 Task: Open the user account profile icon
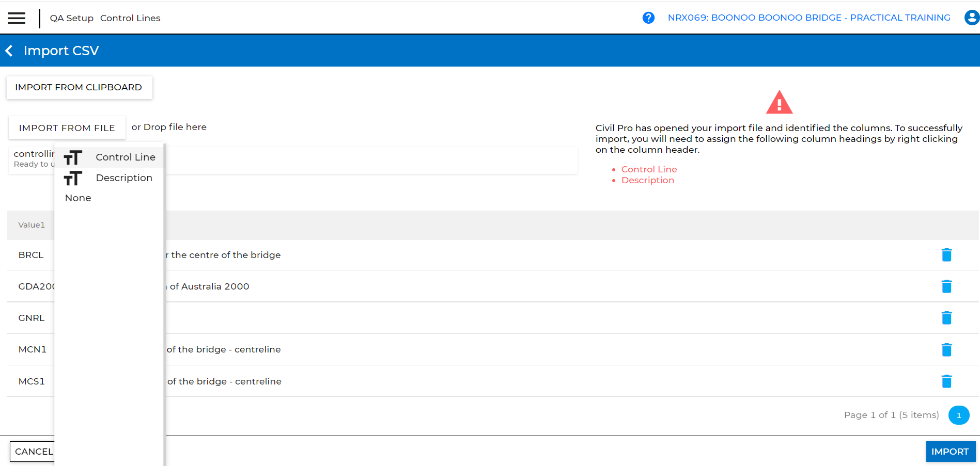coord(971,18)
